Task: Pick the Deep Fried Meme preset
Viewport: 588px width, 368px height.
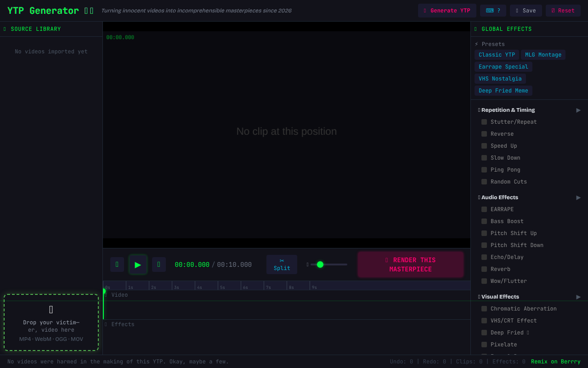Action: tap(503, 91)
